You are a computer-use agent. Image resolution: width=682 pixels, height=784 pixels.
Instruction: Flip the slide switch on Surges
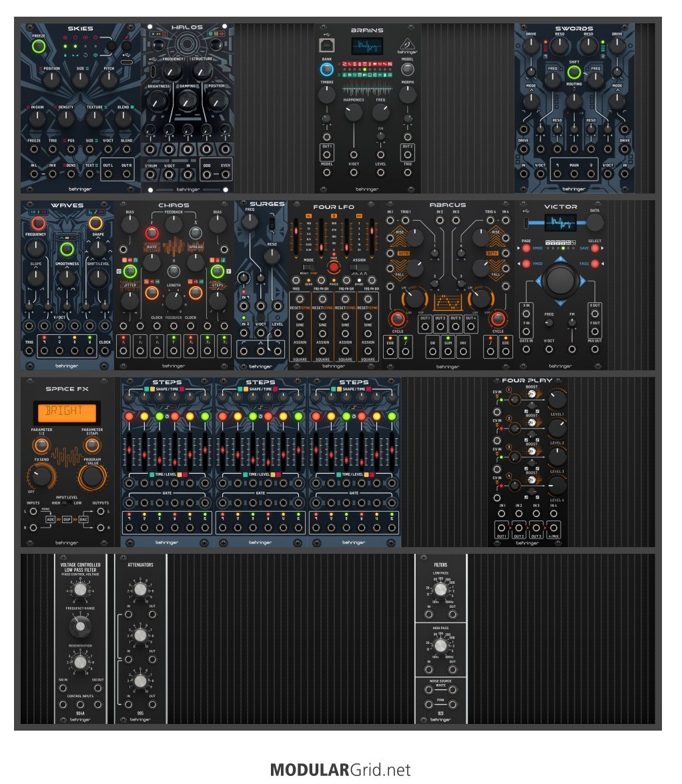(x=272, y=224)
